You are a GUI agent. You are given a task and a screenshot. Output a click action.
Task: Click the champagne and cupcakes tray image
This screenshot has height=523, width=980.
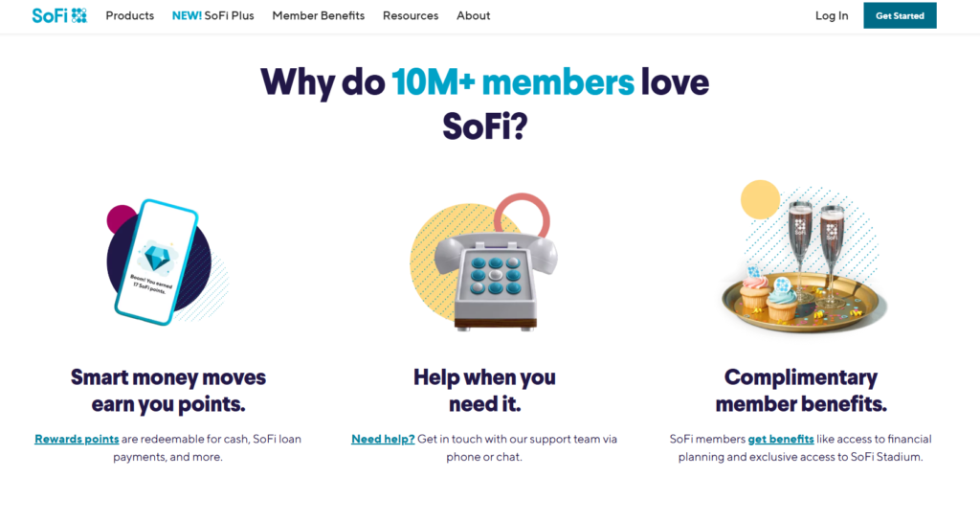click(x=804, y=257)
